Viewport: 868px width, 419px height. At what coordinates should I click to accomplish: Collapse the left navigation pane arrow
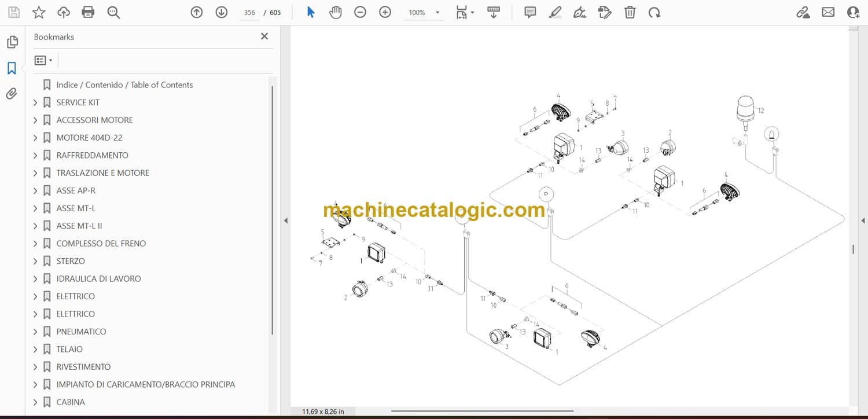tap(285, 220)
